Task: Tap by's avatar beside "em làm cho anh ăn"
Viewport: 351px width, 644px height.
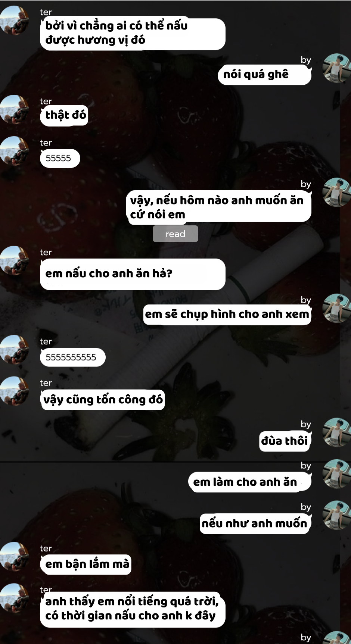Action: click(337, 474)
